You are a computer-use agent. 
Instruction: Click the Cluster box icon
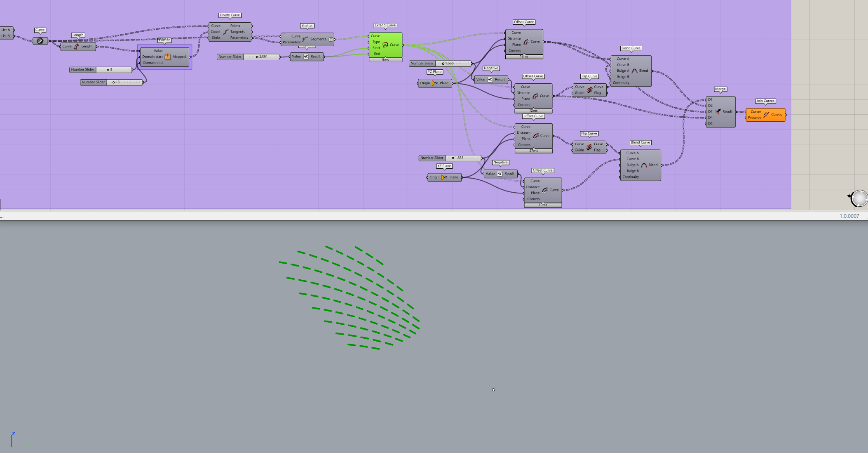point(168,57)
